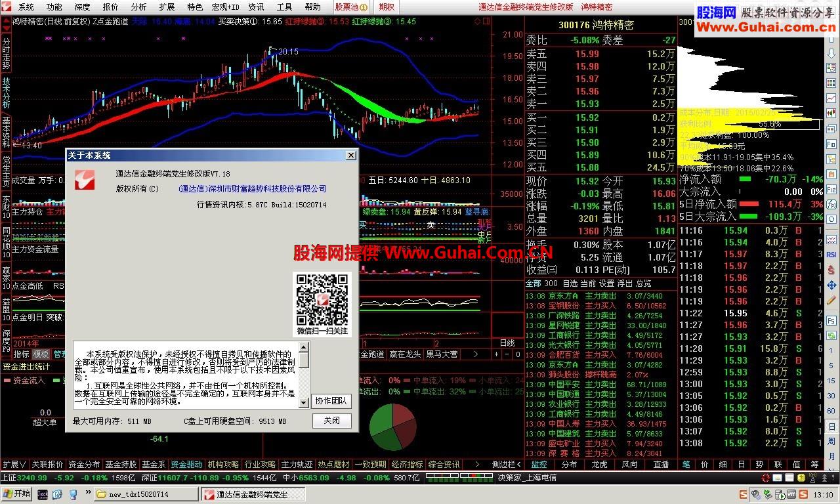Viewport: 840px width, 504px height.
Task: Open the F10 company info icon
Action: click(x=831, y=144)
